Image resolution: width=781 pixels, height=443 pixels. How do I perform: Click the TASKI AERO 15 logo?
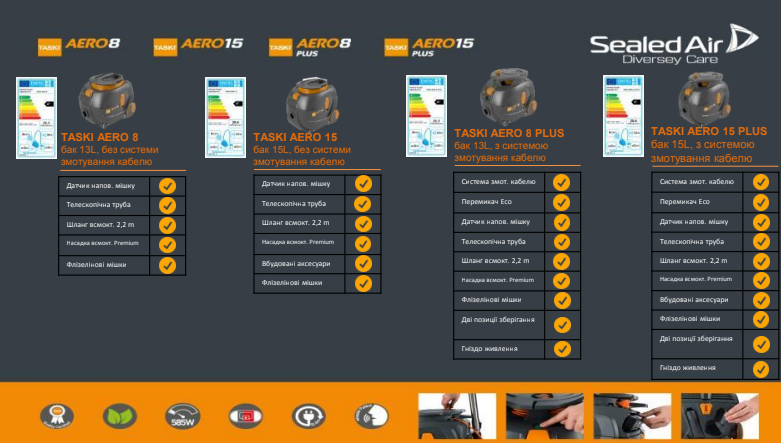coord(198,47)
